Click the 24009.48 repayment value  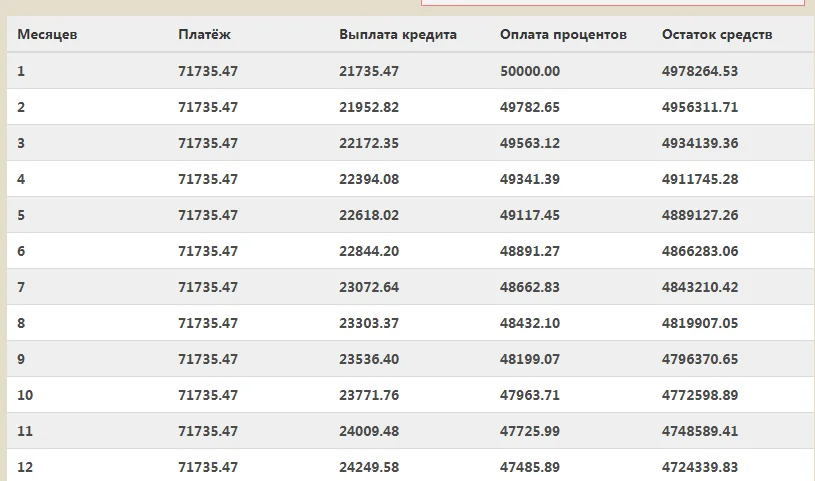click(369, 431)
